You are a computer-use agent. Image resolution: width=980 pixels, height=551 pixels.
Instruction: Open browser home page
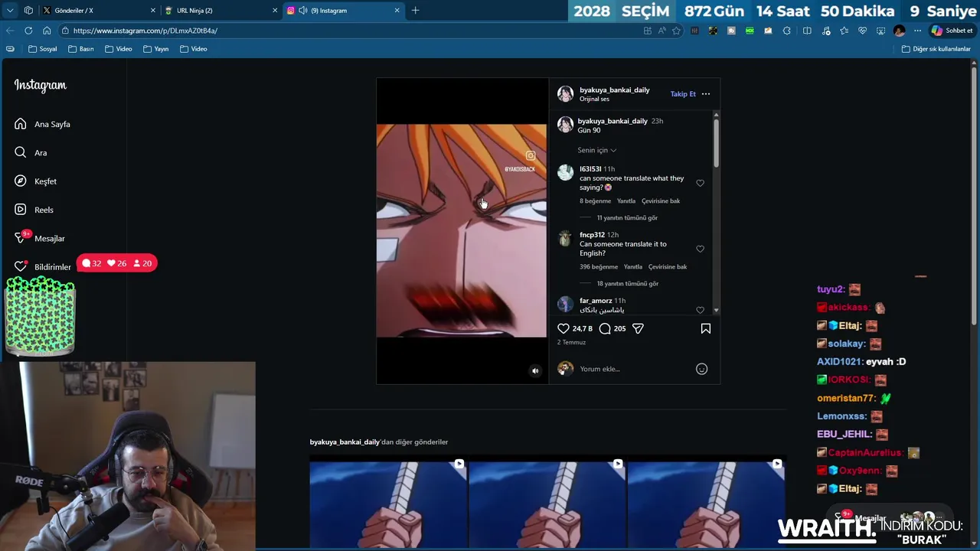click(x=47, y=31)
